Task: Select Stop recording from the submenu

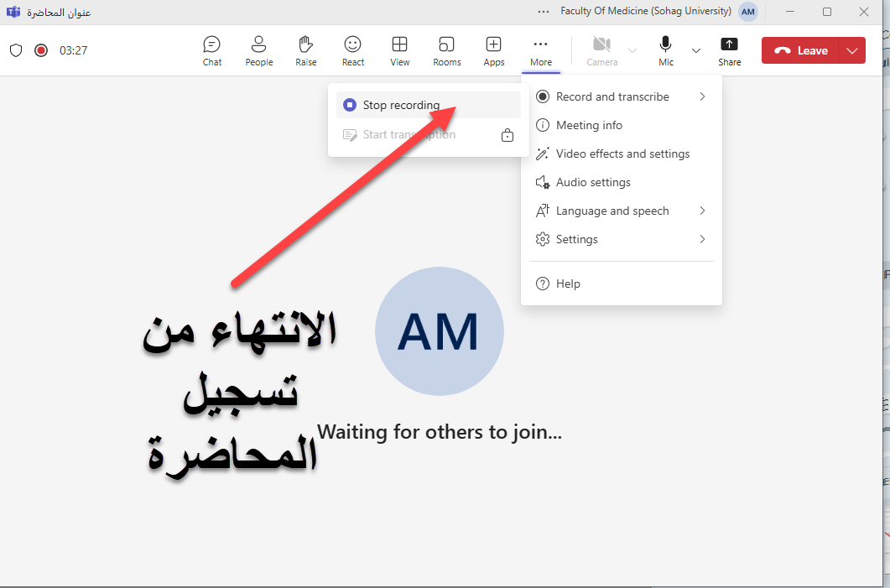Action: point(401,105)
